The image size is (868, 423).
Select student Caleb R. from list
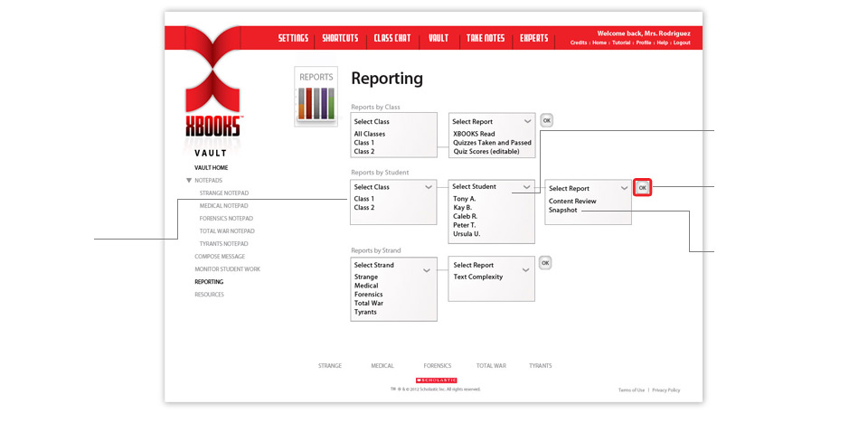pyautogui.click(x=466, y=217)
